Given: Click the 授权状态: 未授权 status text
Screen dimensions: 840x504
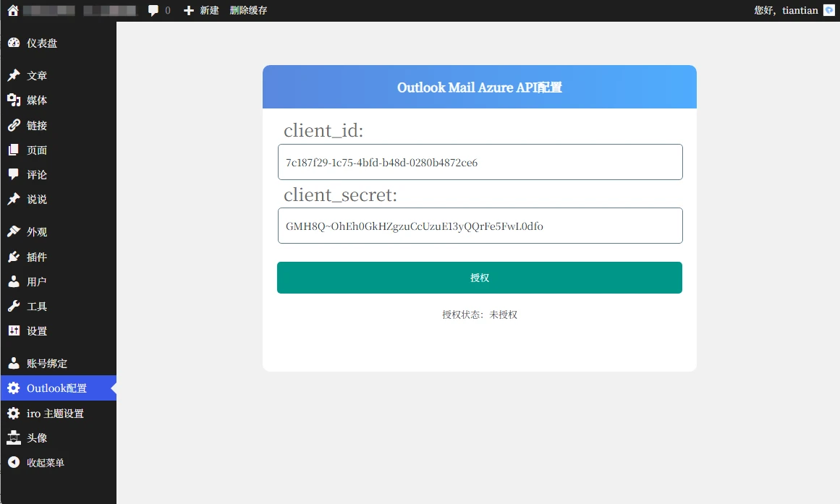Looking at the screenshot, I should point(480,315).
